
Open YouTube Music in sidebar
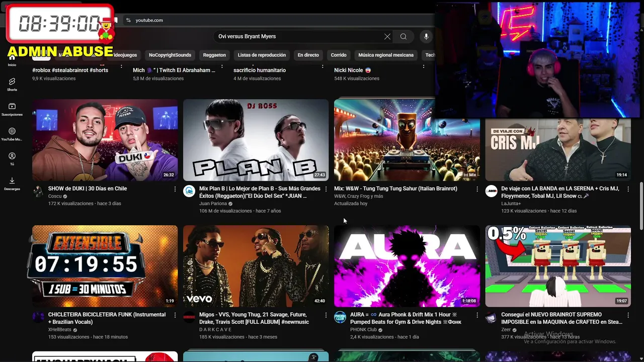(12, 134)
